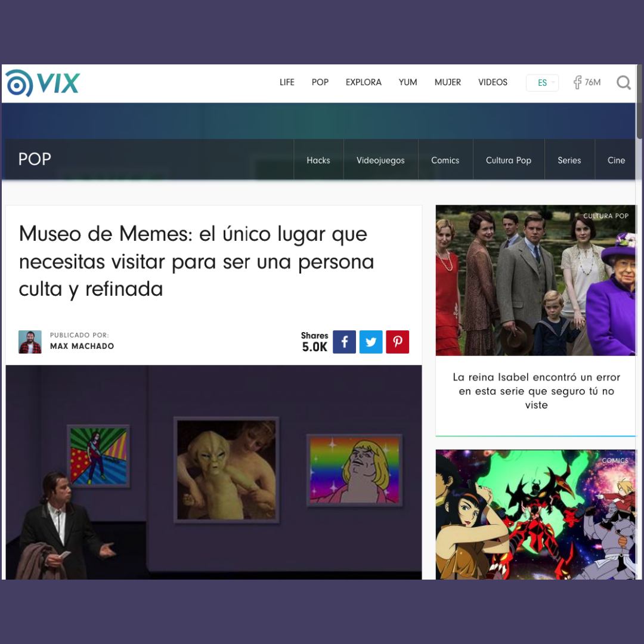Click the Facebook 76M follower counter
This screenshot has height=644, width=644.
click(x=587, y=83)
